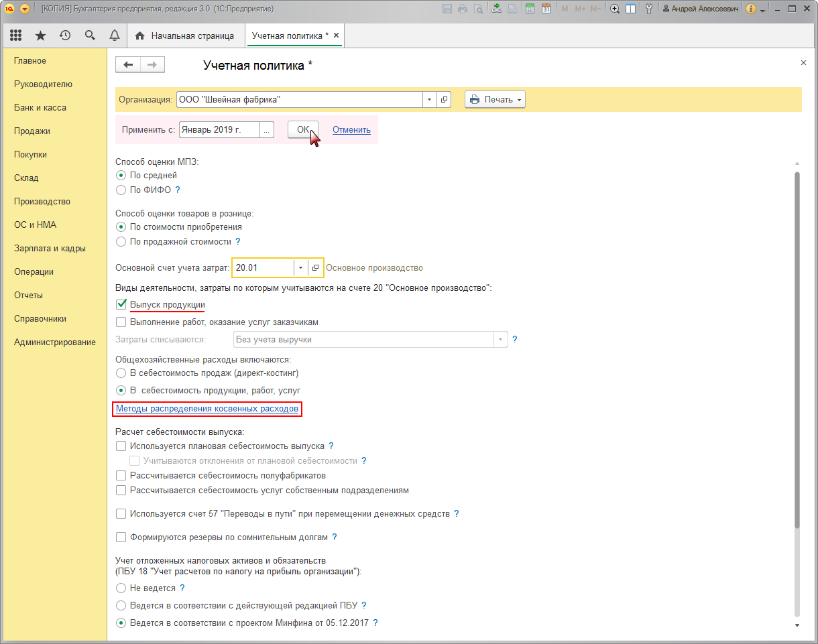818x644 pixels.
Task: Focus the Применить с date field
Action: click(220, 130)
